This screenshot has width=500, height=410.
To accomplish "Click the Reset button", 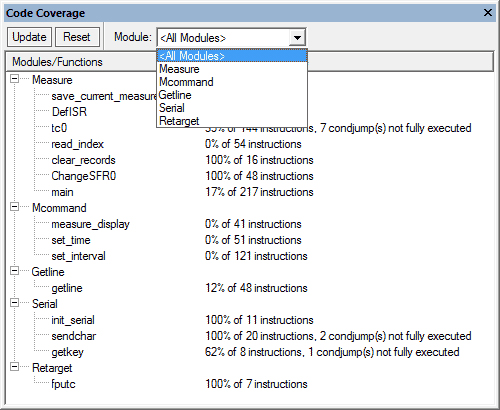I will point(77,37).
